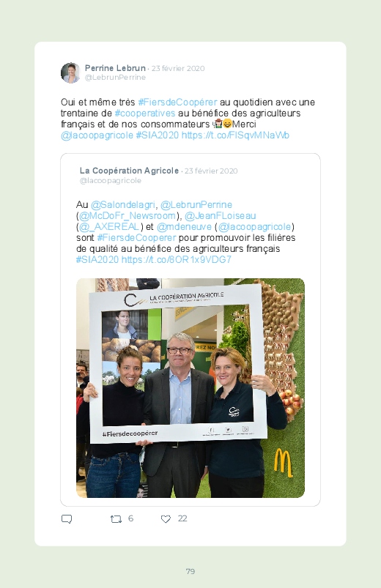Click the reply speech bubble icon
This screenshot has width=381, height=588.
click(67, 519)
